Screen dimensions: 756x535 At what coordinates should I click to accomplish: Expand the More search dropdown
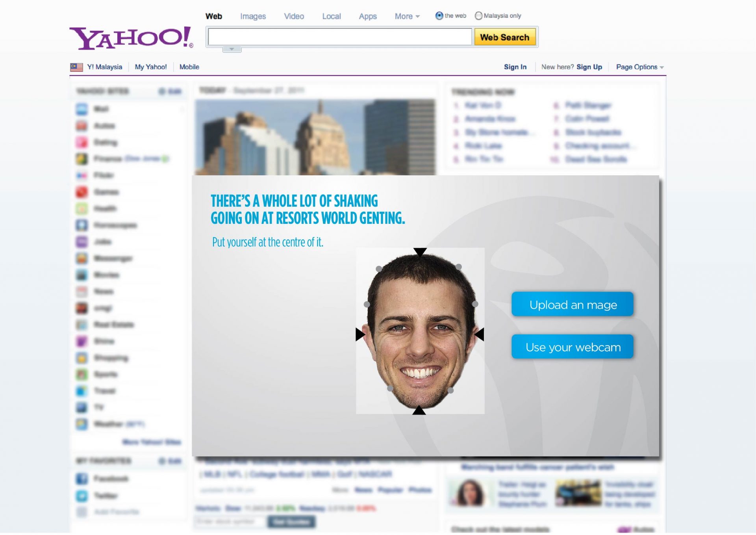coord(407,17)
